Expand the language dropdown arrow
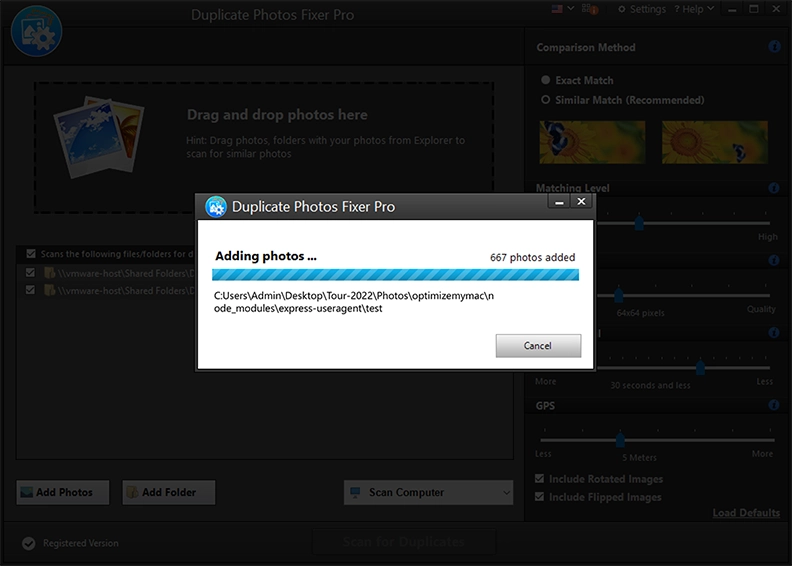 point(571,8)
